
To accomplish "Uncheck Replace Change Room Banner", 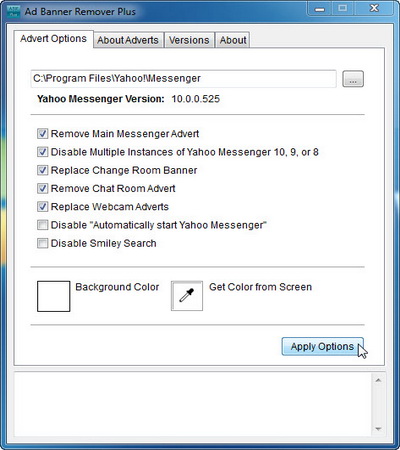I will tap(42, 170).
